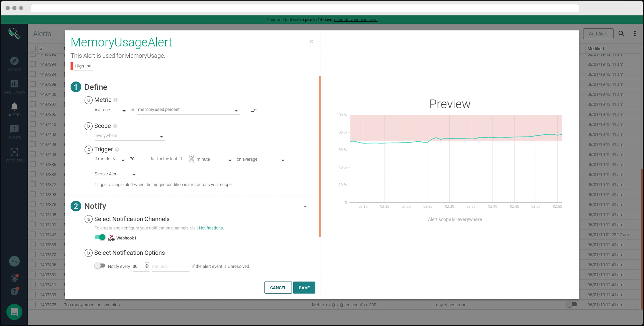Image resolution: width=644 pixels, height=326 pixels.
Task: Expand the Average aggregation dropdown
Action: [110, 110]
